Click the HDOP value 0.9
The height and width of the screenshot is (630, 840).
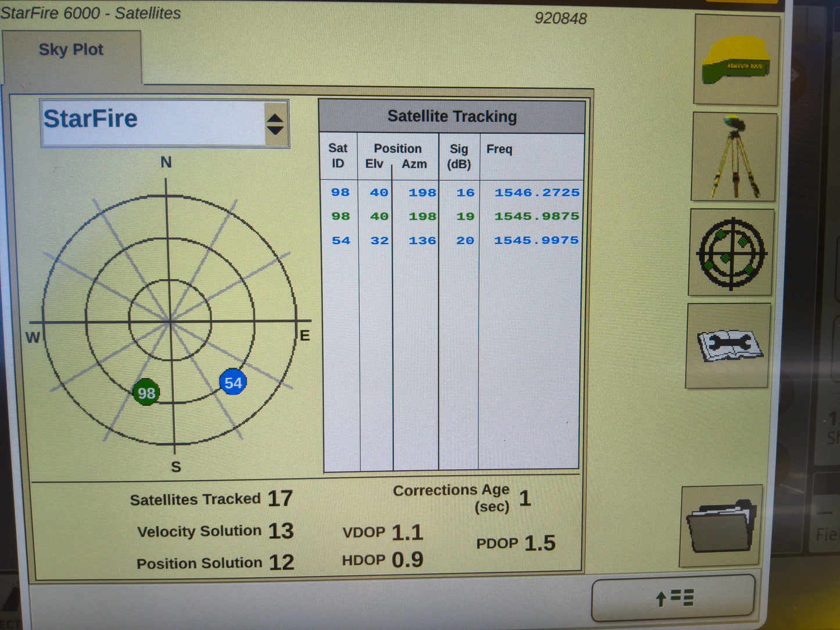tap(408, 560)
